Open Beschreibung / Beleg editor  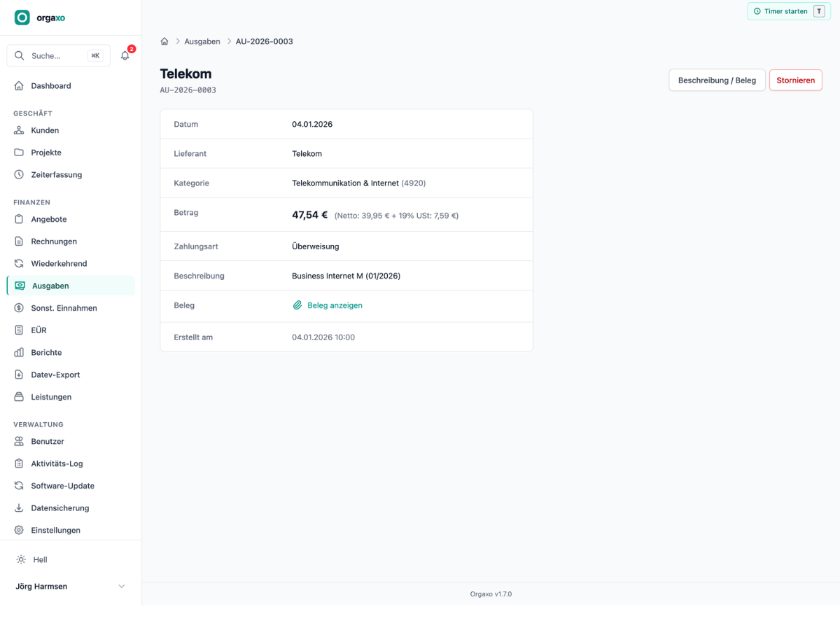point(717,80)
